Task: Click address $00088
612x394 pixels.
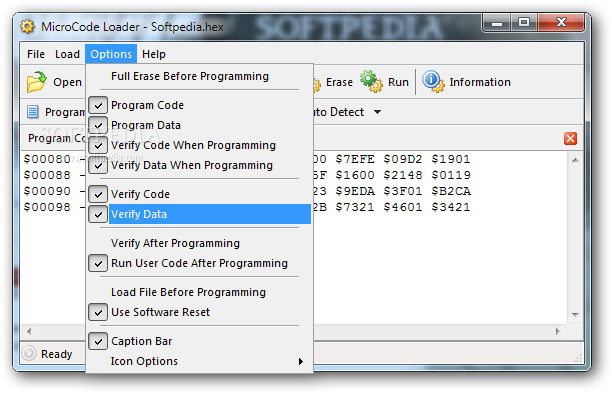Action: 47,175
